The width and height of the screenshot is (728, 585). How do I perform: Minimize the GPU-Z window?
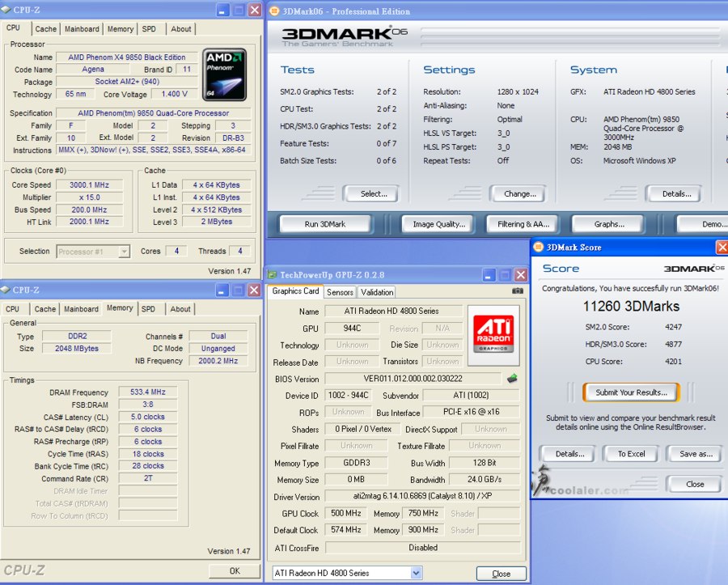489,275
